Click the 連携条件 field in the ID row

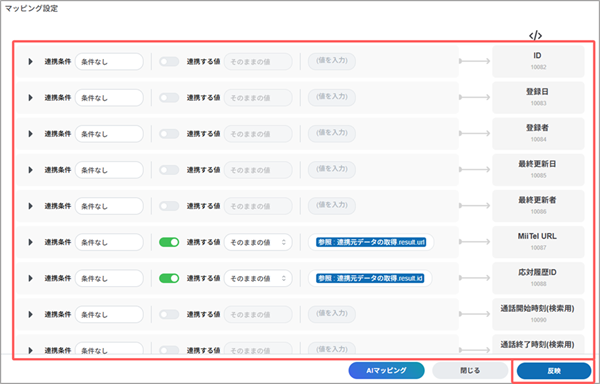(109, 62)
